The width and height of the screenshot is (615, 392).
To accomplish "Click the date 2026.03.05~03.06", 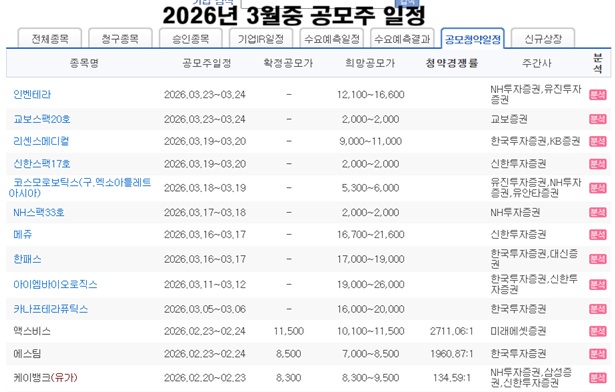I will [205, 309].
